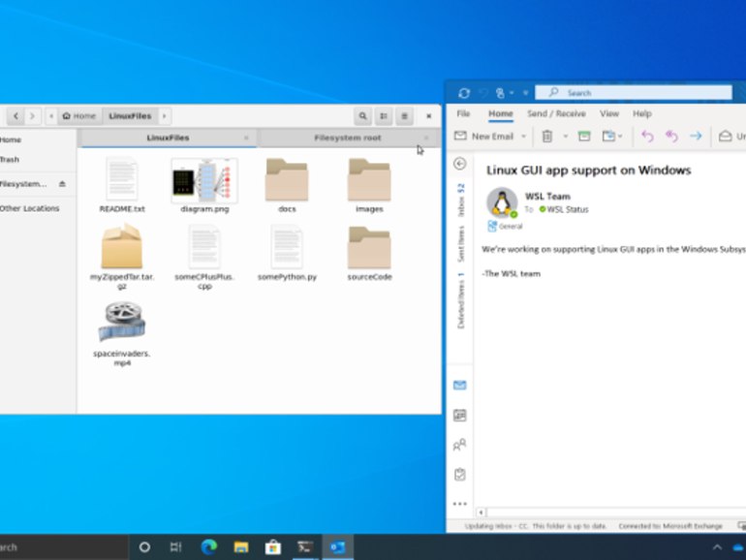Switch to People view in Outlook
Screen dimensions: 746x560
(459, 445)
